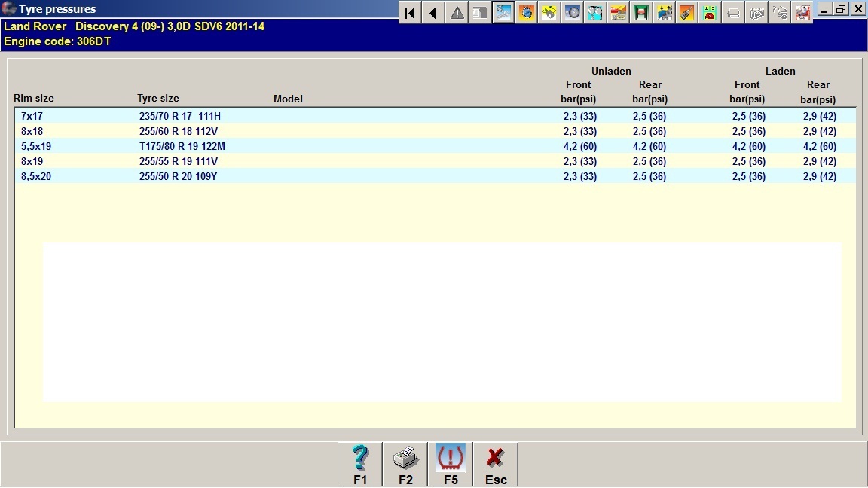The image size is (868, 488).
Task: Close the screen with the Esc button
Action: coord(496,464)
